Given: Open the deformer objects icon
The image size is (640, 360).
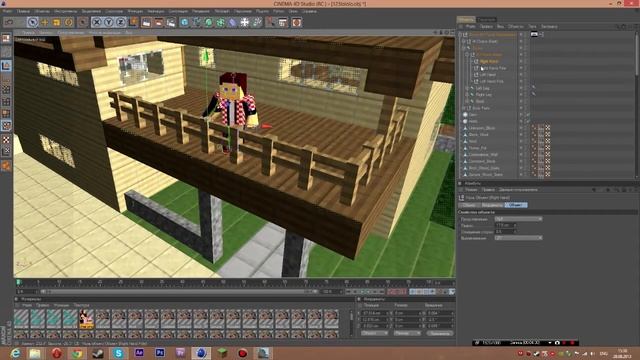Looking at the screenshot, I should pyautogui.click(x=232, y=22).
